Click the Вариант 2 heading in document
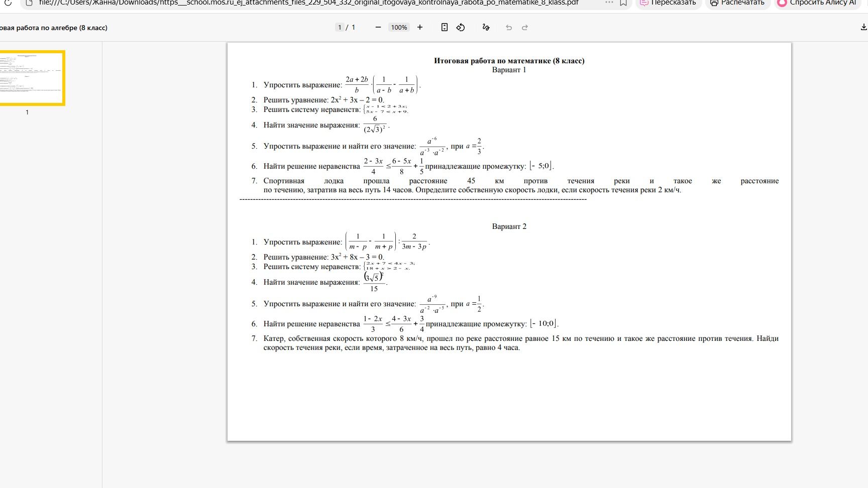The width and height of the screenshot is (868, 488). click(x=509, y=226)
